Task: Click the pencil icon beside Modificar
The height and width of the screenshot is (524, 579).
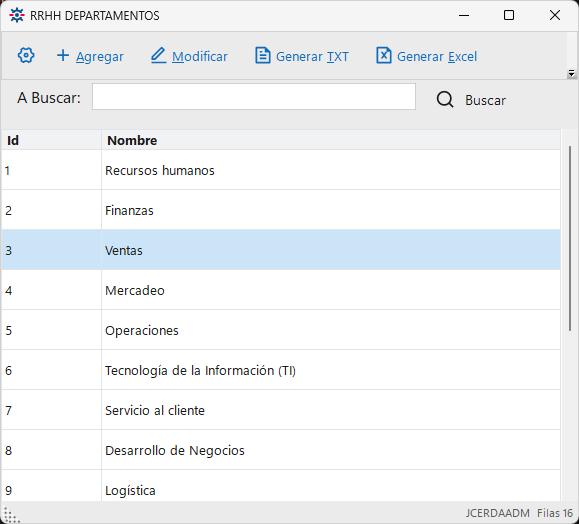Action: (158, 55)
